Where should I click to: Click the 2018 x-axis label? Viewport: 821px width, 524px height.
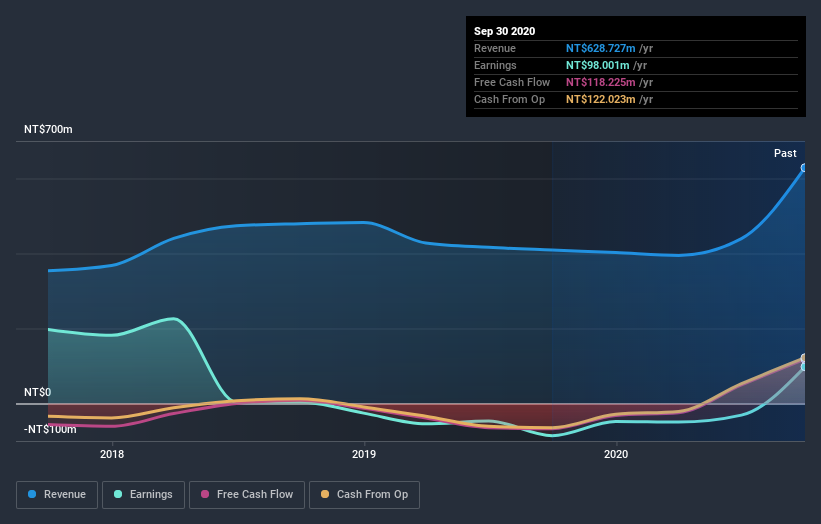click(112, 454)
